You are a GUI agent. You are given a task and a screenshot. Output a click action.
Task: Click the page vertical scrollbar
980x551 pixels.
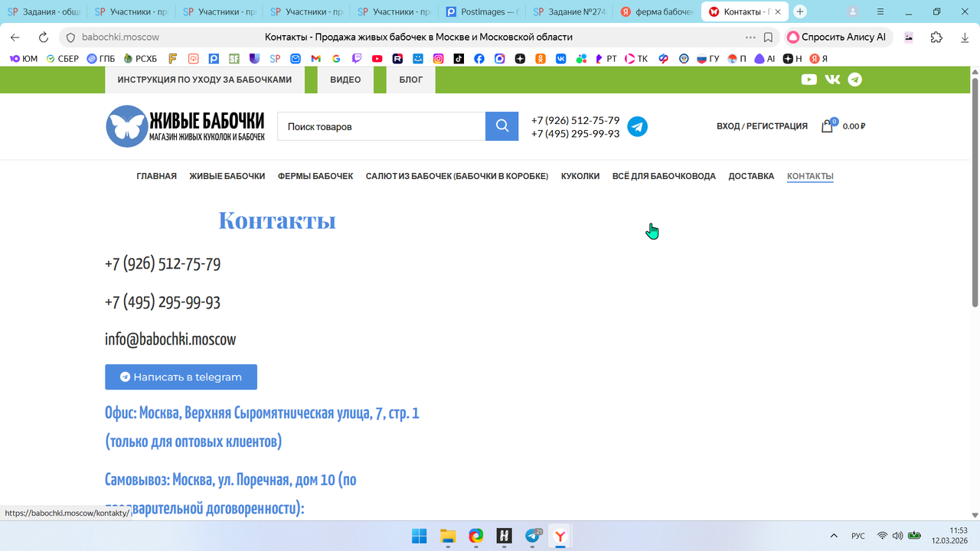click(975, 191)
